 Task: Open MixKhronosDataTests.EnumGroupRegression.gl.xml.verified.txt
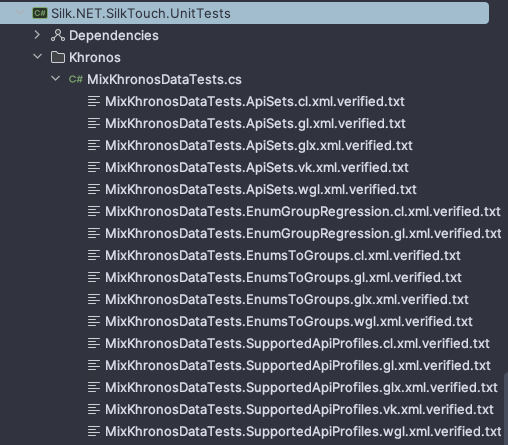click(303, 233)
